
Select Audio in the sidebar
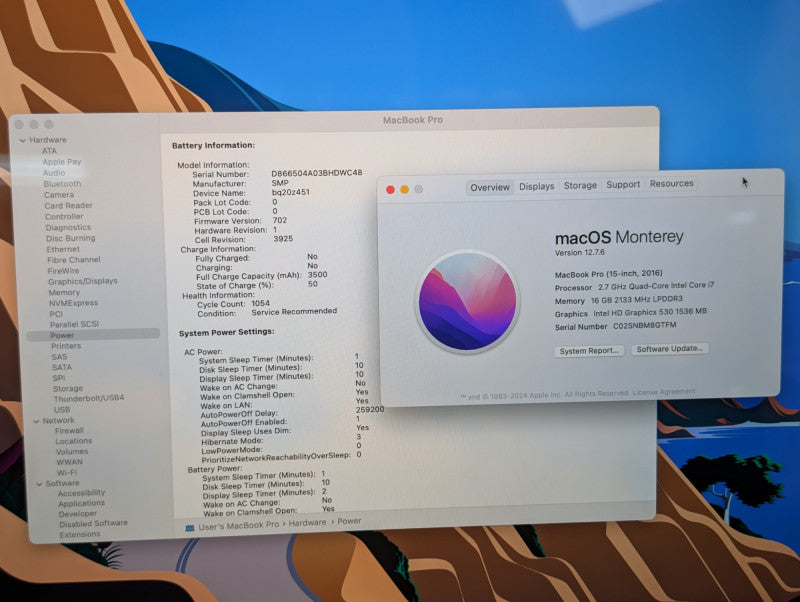click(x=54, y=173)
